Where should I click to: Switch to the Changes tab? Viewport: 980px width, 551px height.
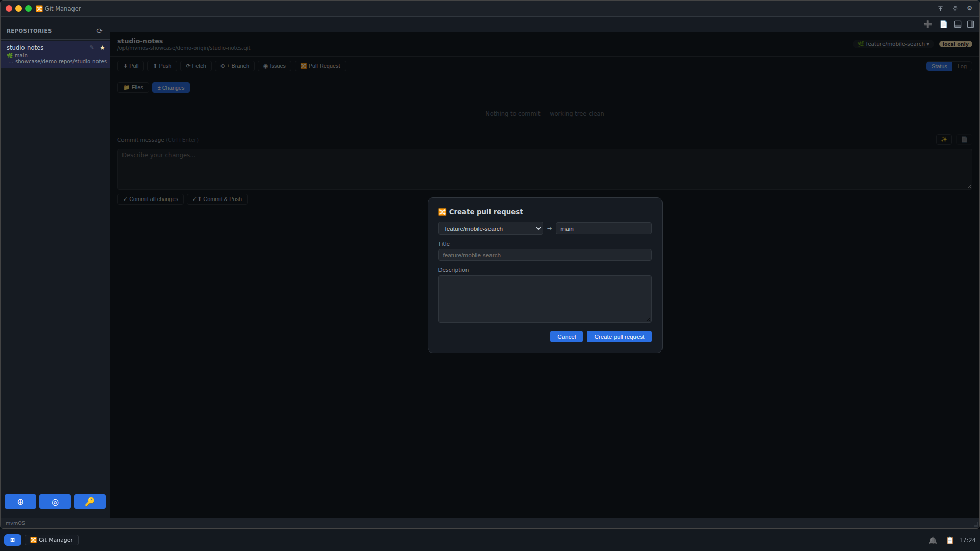[171, 88]
